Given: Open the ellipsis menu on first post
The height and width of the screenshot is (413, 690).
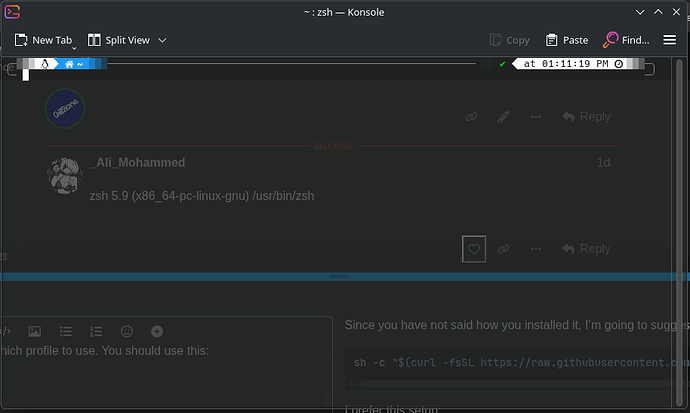Looking at the screenshot, I should coord(536,117).
